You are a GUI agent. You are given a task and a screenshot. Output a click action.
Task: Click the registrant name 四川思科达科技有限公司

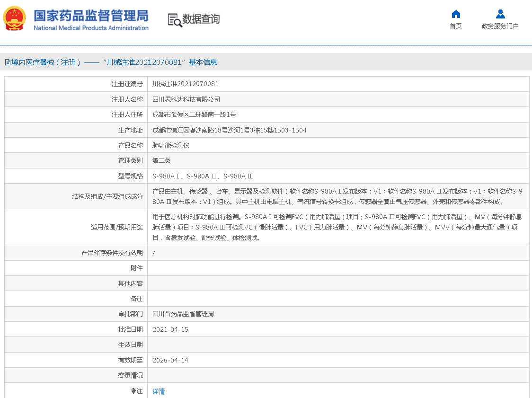(x=186, y=99)
